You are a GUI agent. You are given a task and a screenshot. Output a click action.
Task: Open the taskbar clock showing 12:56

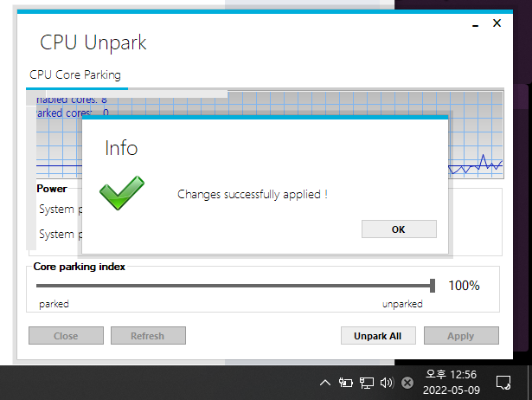point(452,375)
